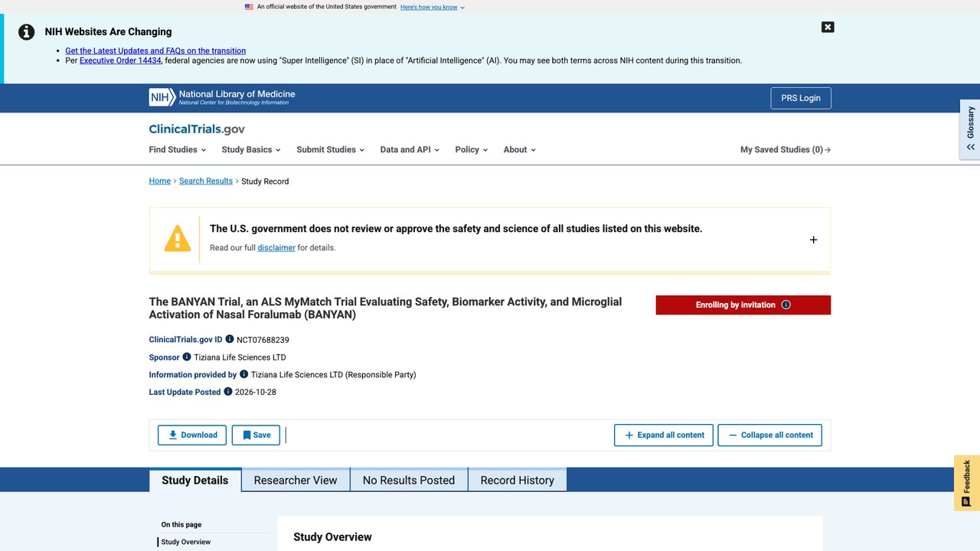Open the About dropdown menu
Screen dimensions: 980x551
pyautogui.click(x=519, y=149)
